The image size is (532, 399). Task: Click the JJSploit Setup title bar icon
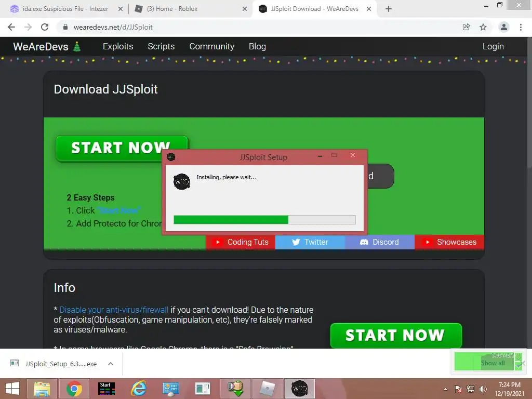pyautogui.click(x=171, y=157)
